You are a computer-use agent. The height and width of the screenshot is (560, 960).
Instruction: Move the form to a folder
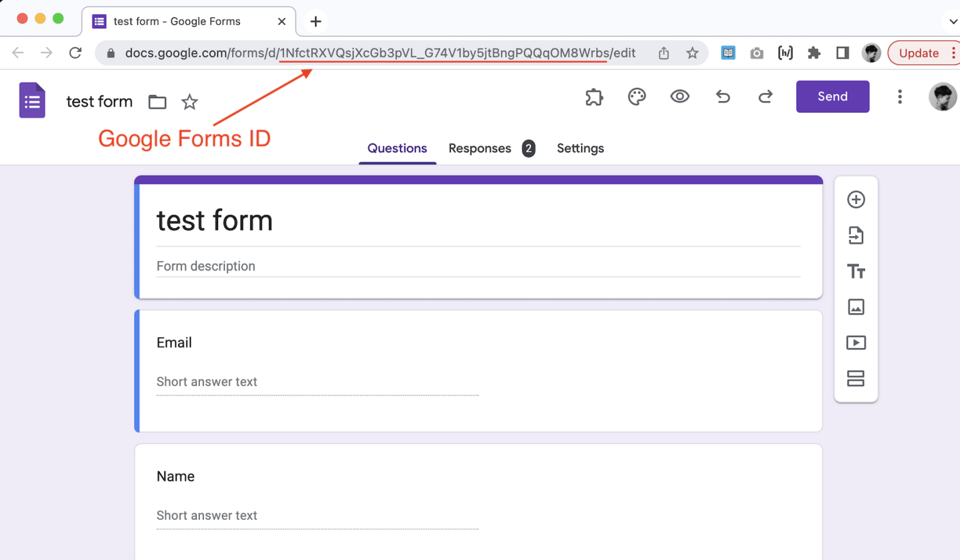point(157,102)
